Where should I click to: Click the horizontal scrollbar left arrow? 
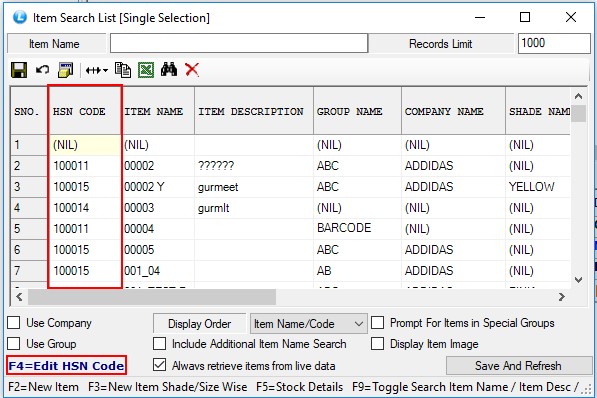point(19,297)
